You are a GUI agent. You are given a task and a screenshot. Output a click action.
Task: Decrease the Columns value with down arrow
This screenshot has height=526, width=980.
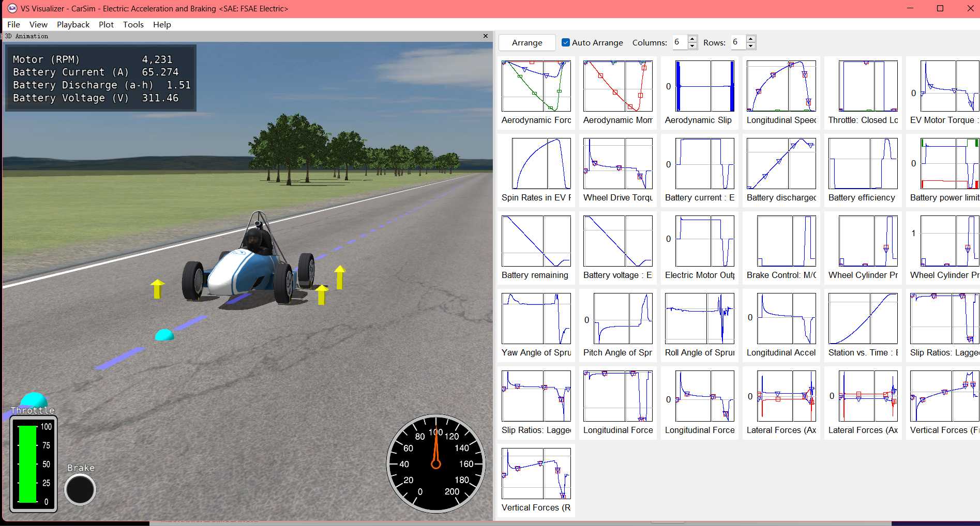click(x=692, y=47)
